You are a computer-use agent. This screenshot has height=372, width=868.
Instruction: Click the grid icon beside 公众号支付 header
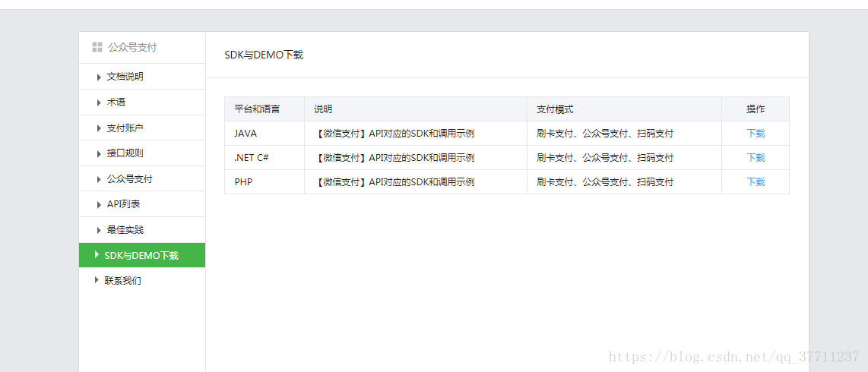pos(97,48)
